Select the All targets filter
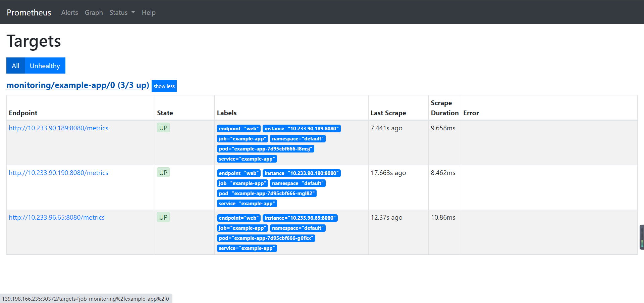Image resolution: width=644 pixels, height=303 pixels. point(15,66)
